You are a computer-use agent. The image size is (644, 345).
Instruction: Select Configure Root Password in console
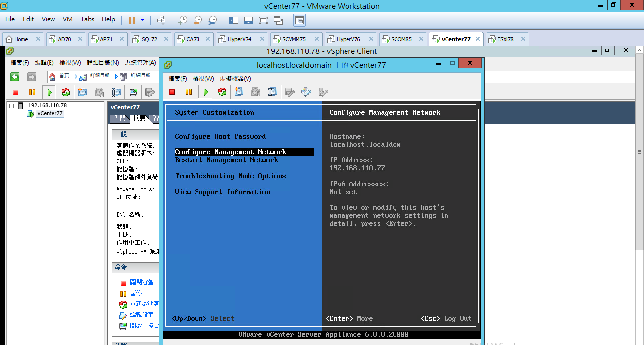[x=220, y=137]
